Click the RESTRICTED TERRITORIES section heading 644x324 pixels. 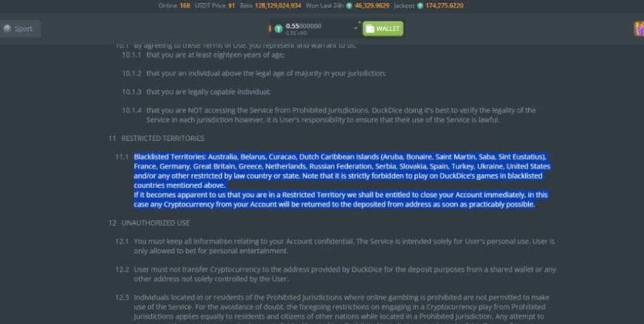pos(163,138)
